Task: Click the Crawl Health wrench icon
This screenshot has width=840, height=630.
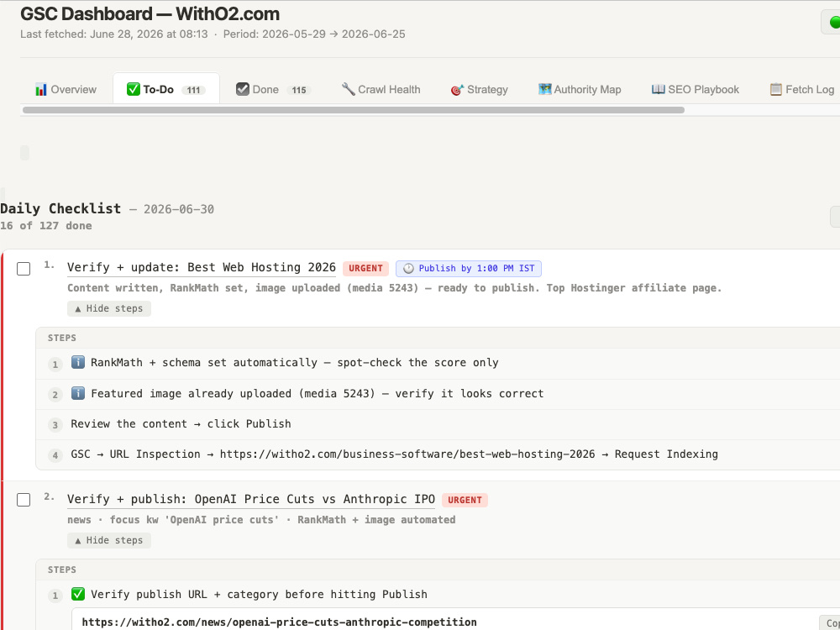Action: coord(349,89)
